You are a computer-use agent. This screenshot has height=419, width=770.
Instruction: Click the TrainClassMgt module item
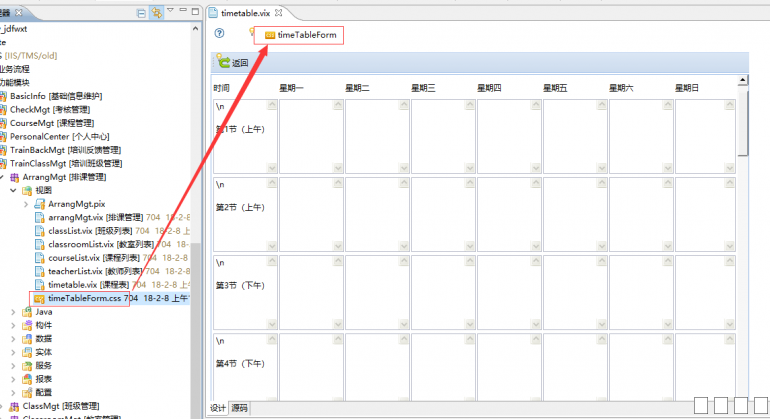coord(64,163)
